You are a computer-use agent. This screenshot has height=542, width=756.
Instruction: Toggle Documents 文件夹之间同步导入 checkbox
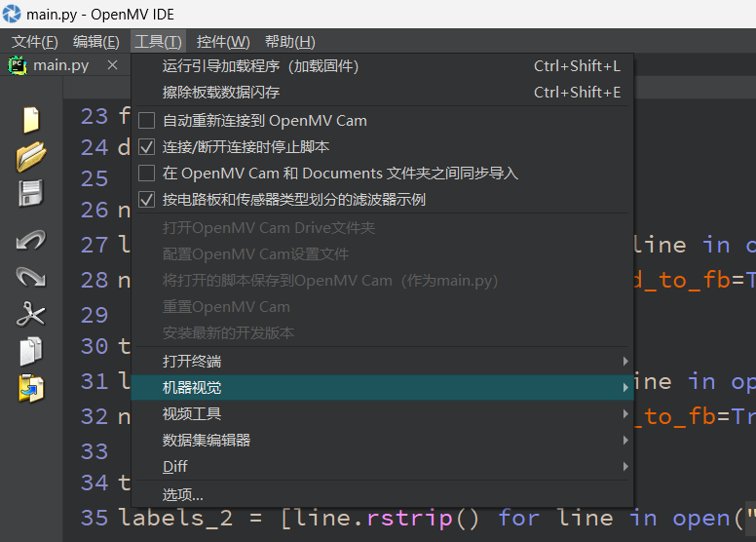[x=146, y=174]
